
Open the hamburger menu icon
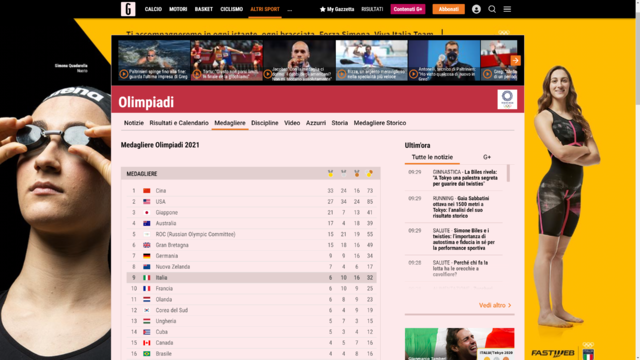[x=507, y=9]
